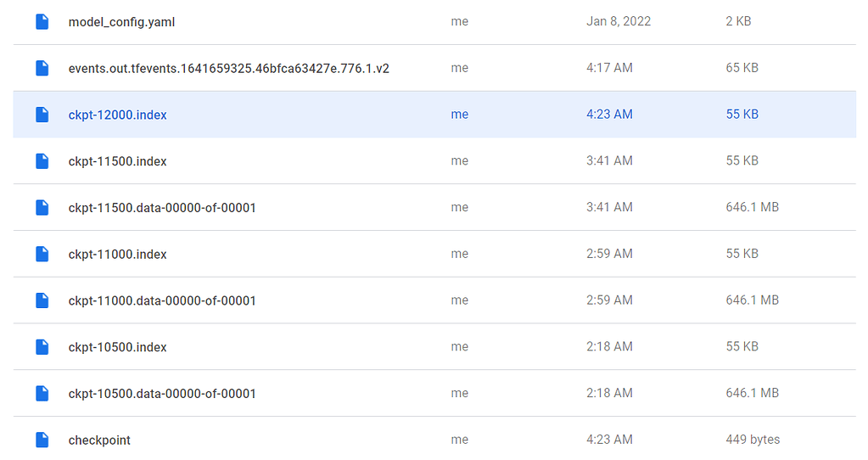The image size is (868, 460).
Task: Click the icon beside ckpt-11500.data-00000-of-00001
Action: pyautogui.click(x=42, y=208)
